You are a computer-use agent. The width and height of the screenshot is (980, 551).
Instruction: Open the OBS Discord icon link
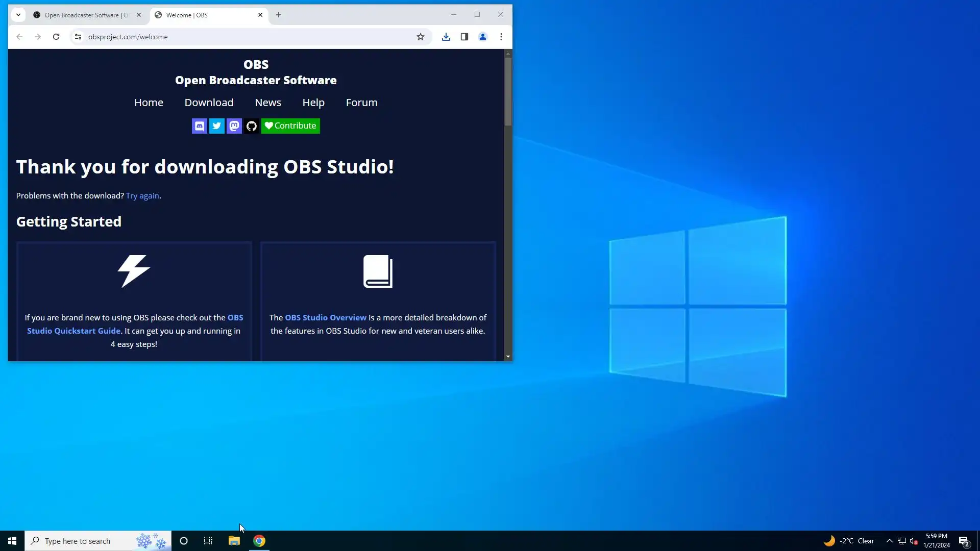point(200,126)
